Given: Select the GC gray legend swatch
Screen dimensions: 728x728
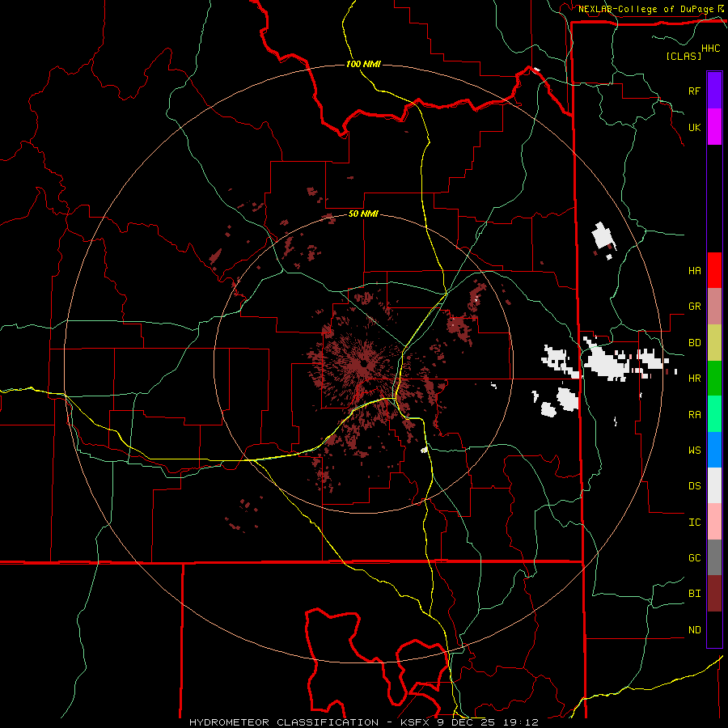Looking at the screenshot, I should 714,557.
